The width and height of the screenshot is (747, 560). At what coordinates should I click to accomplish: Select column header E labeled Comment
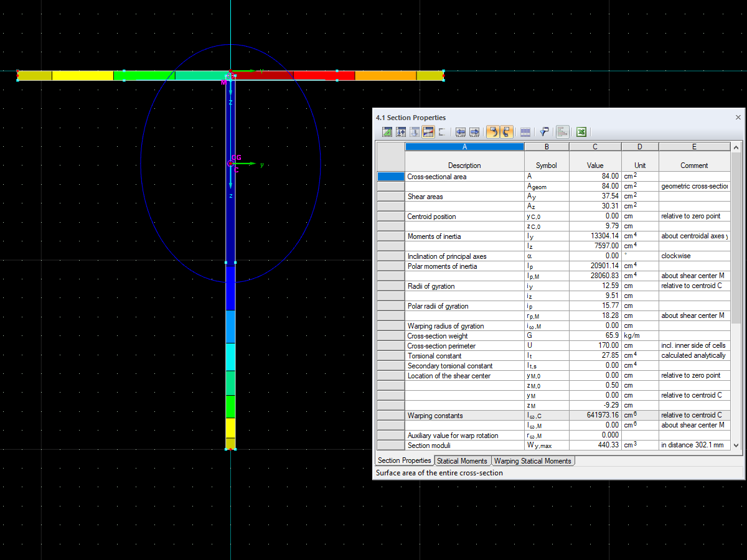coord(694,146)
